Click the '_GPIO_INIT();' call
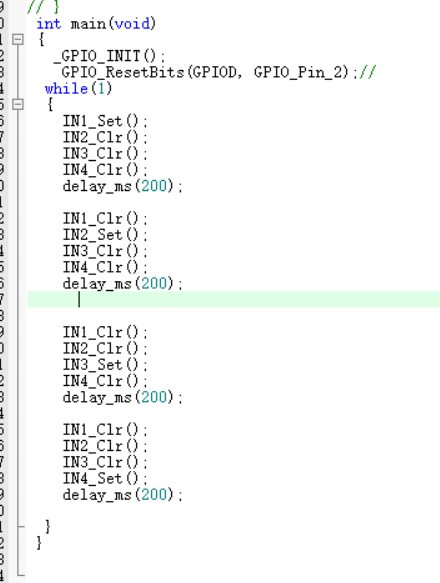 (109, 56)
